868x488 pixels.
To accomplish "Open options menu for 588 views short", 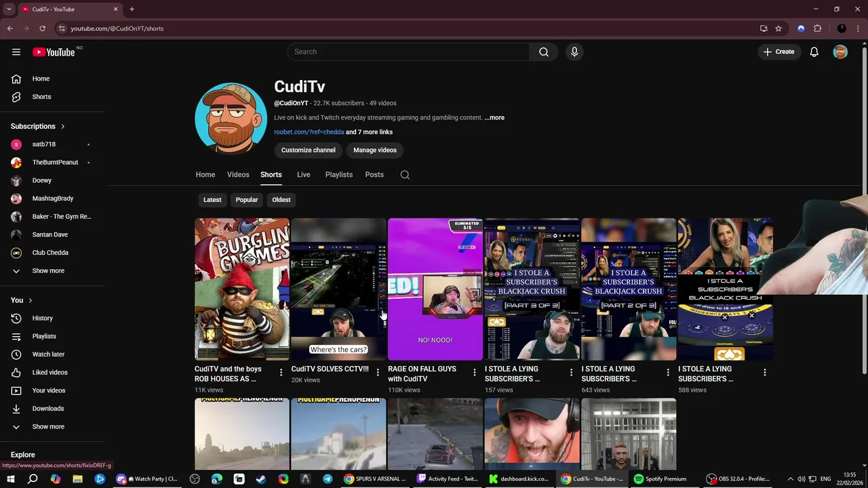I will coord(764,372).
